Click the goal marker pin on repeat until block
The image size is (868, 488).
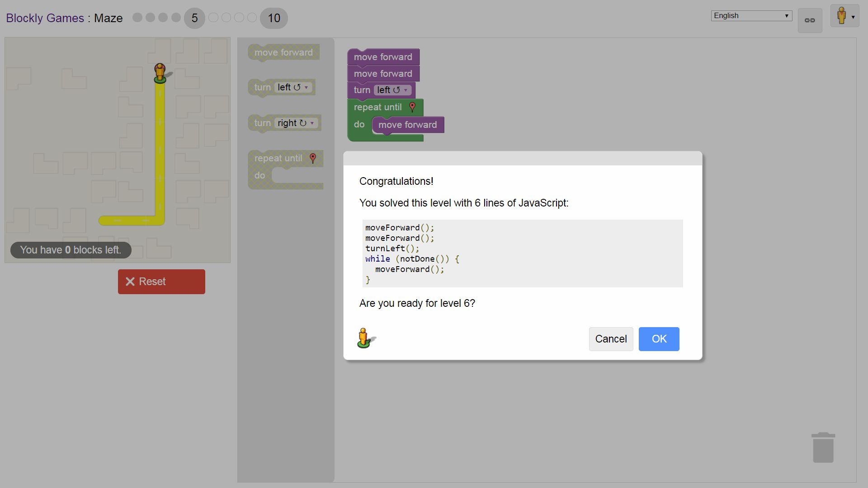pyautogui.click(x=412, y=107)
